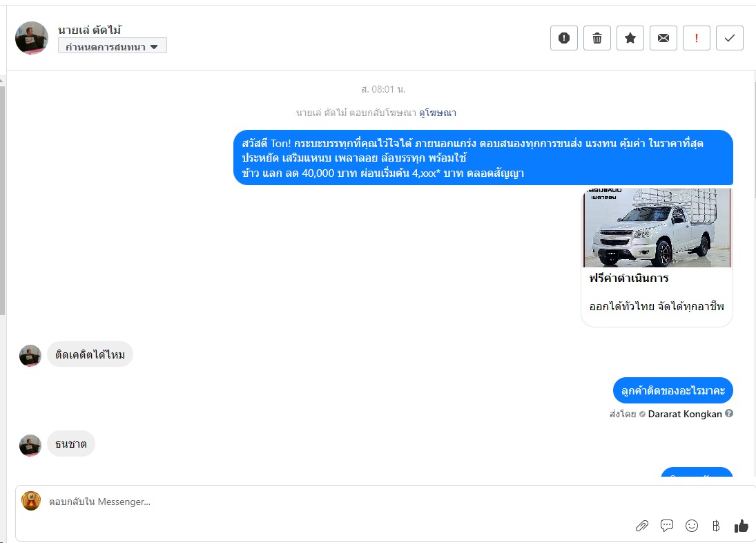The height and width of the screenshot is (543, 756).
Task: Mark conversation unread with envelope icon
Action: (663, 38)
